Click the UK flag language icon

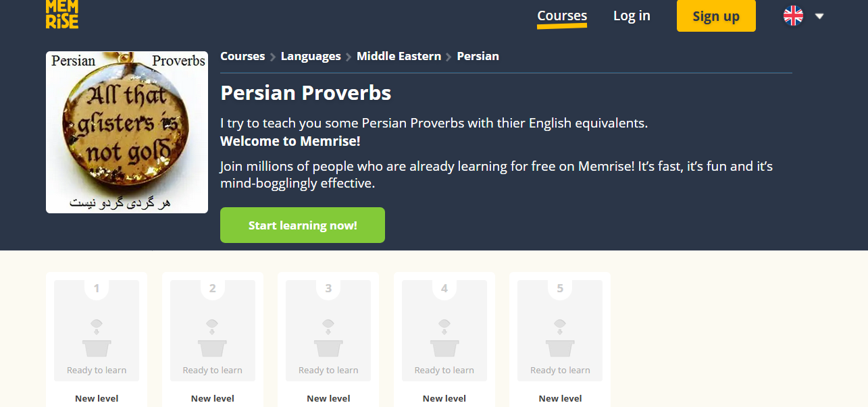[x=793, y=16]
